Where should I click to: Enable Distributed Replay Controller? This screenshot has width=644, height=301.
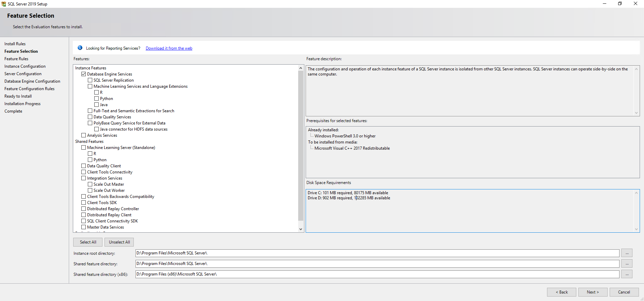[x=83, y=208]
